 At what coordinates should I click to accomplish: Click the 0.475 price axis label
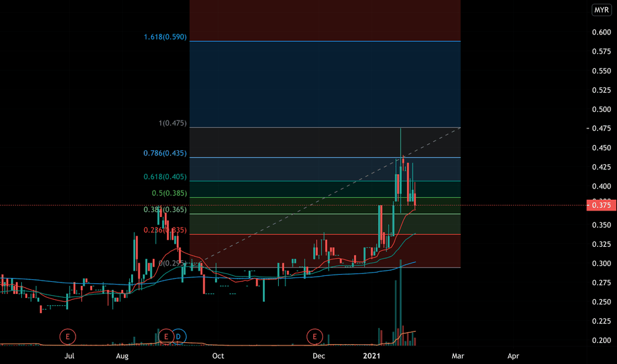601,128
